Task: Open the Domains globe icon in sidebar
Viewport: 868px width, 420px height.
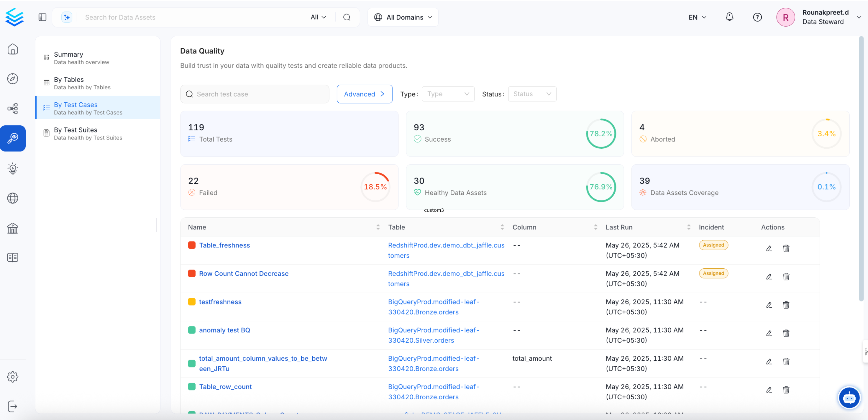Action: [13, 198]
